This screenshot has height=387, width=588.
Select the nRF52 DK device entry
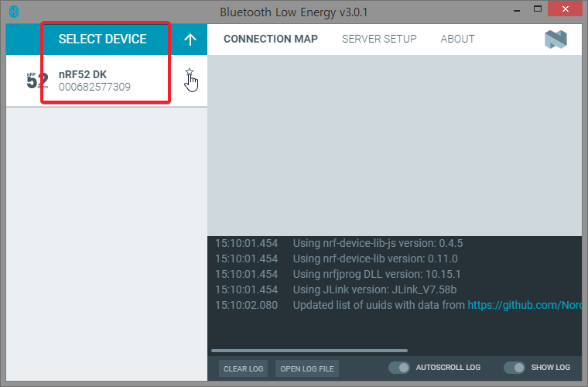[x=107, y=80]
